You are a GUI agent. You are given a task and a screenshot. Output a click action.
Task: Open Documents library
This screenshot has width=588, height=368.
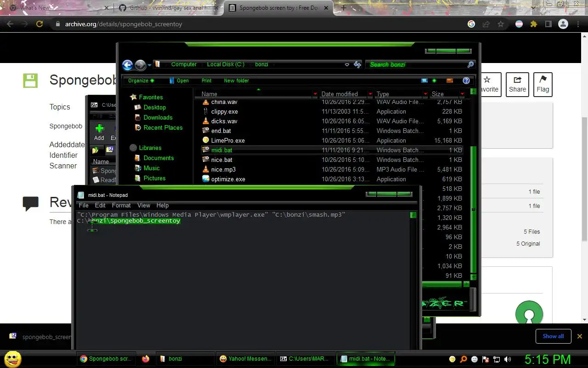pos(158,158)
